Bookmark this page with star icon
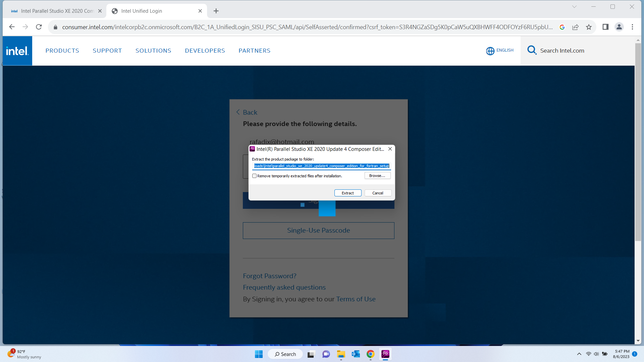The image size is (644, 362). pyautogui.click(x=589, y=27)
